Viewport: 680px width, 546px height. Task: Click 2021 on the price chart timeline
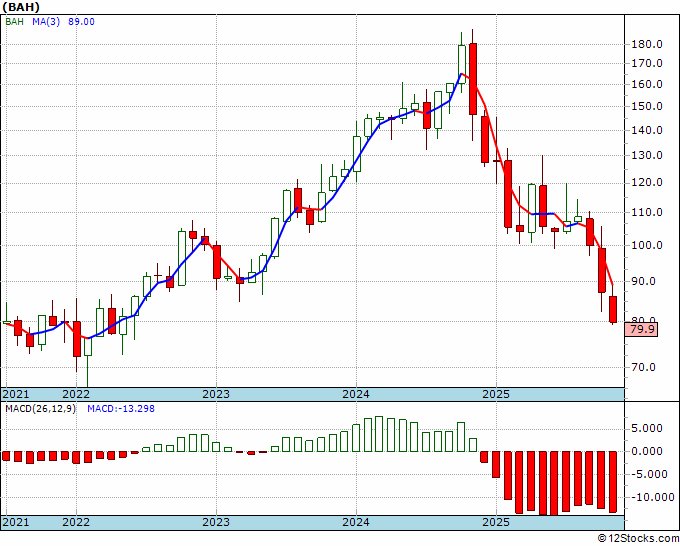[x=16, y=394]
